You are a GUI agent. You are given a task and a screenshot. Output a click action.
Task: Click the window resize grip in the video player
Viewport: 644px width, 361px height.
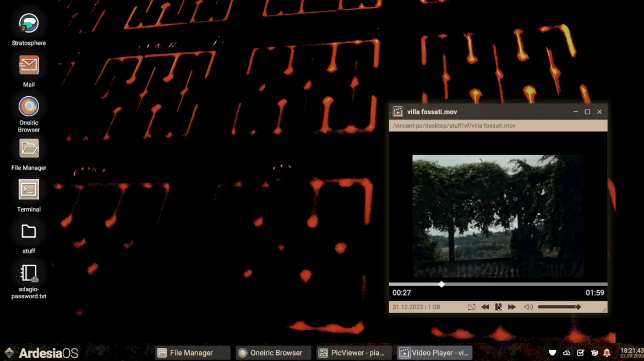coord(604,310)
